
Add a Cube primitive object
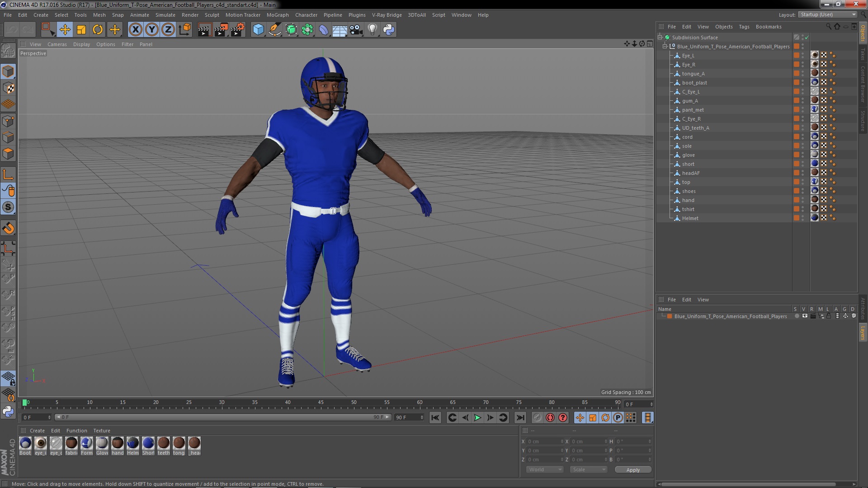[258, 30]
